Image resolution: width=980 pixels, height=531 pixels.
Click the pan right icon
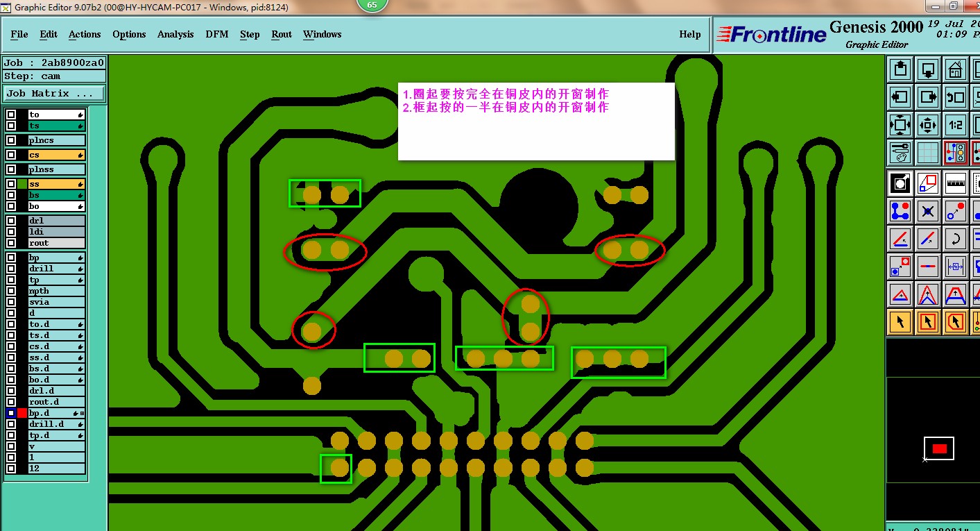pyautogui.click(x=928, y=97)
